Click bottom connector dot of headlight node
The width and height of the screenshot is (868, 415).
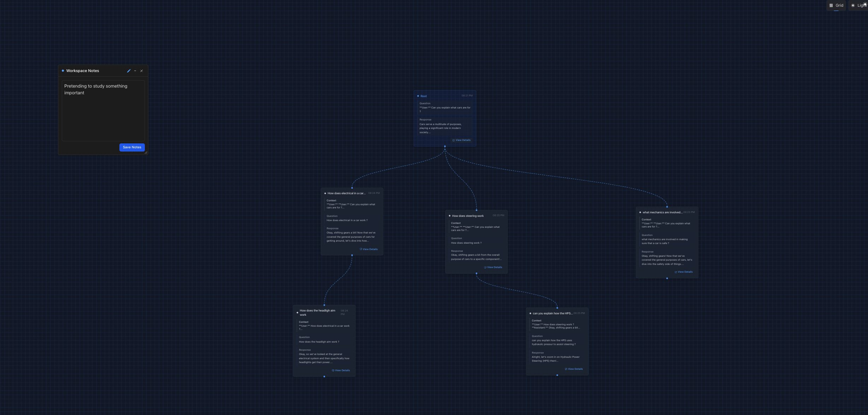(x=324, y=377)
